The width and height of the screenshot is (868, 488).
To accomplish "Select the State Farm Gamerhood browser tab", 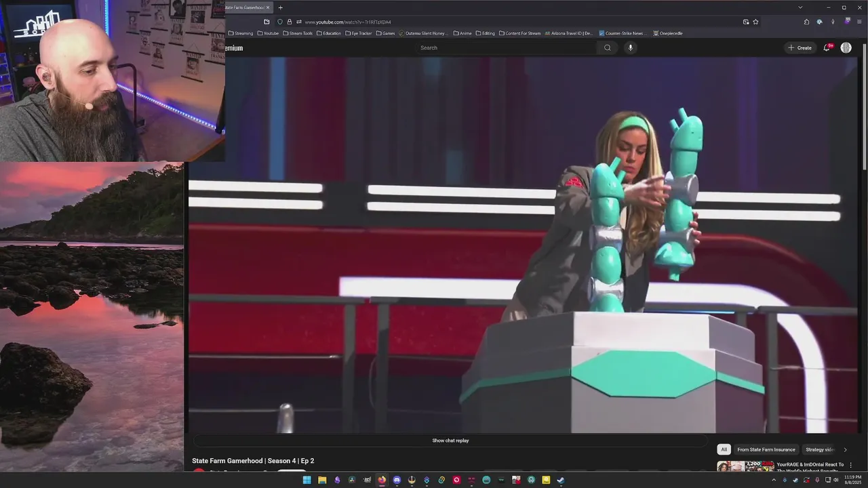I will [x=249, y=7].
